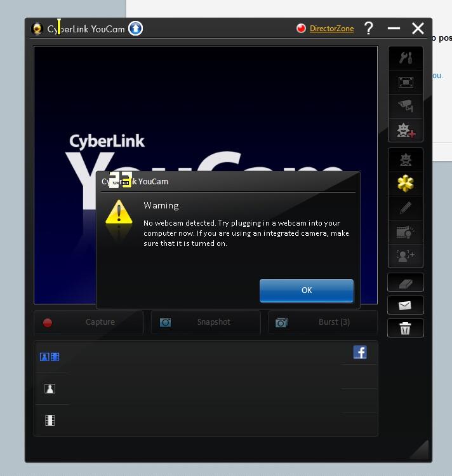
Task: Show the photos-only library tab
Action: pyautogui.click(x=50, y=388)
